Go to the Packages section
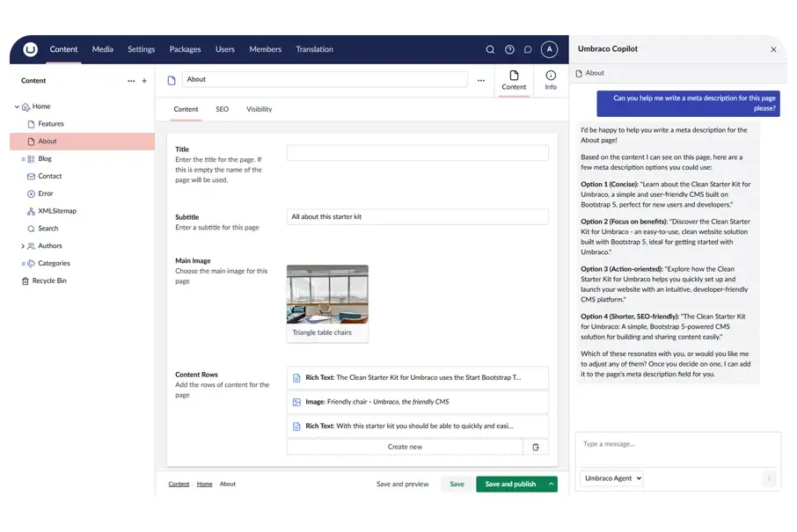The width and height of the screenshot is (797, 532). click(x=185, y=49)
